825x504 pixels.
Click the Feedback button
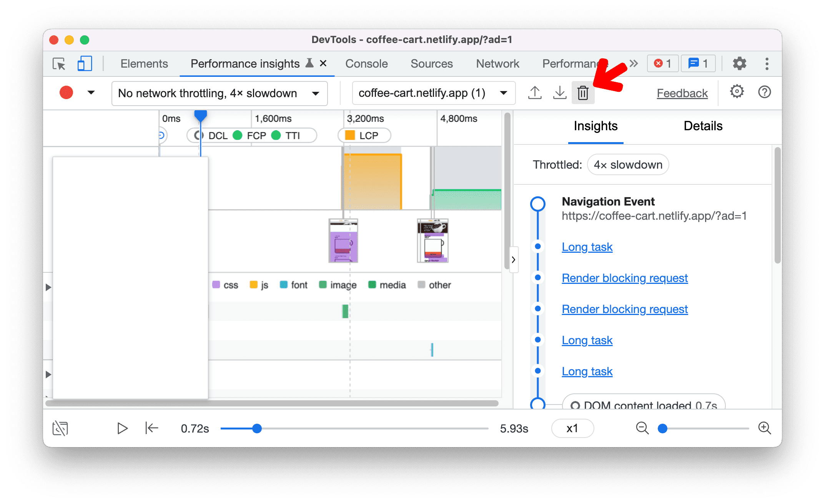681,93
